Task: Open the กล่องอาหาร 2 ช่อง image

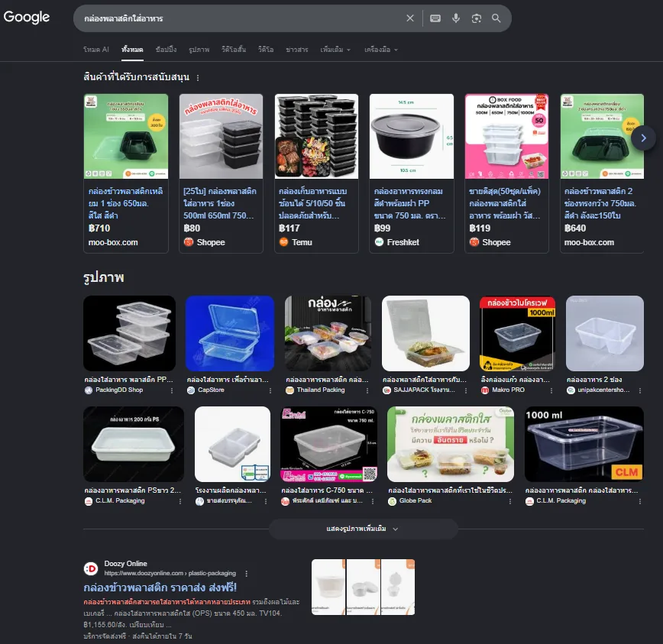Action: coord(605,333)
